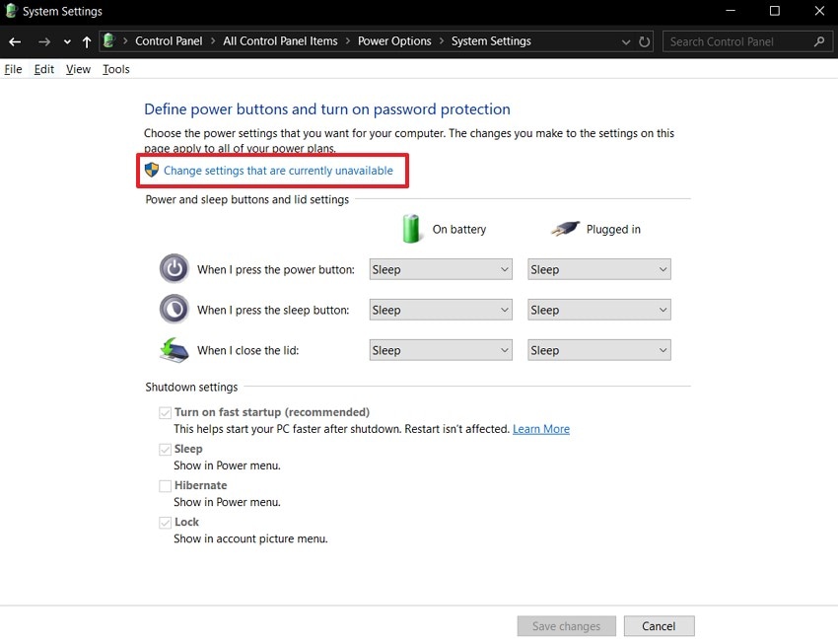
Task: Open sleep button Plugged in dropdown
Action: pyautogui.click(x=599, y=310)
